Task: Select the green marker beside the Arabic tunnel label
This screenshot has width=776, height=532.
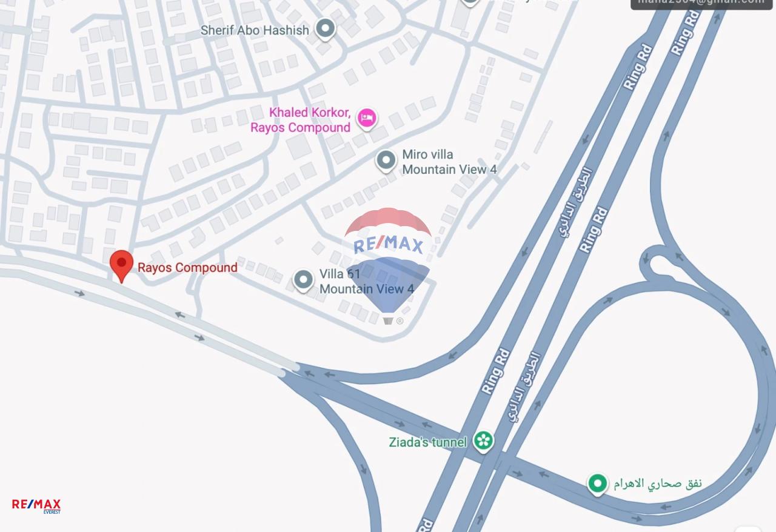Action: coord(598,484)
